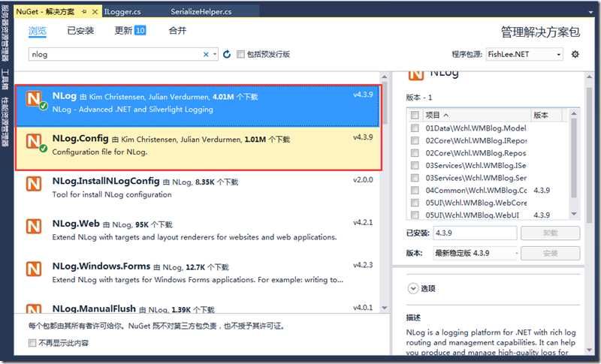The height and width of the screenshot is (364, 601).
Task: Click the NLog.InstallNLogConfig package icon
Action: tap(34, 184)
